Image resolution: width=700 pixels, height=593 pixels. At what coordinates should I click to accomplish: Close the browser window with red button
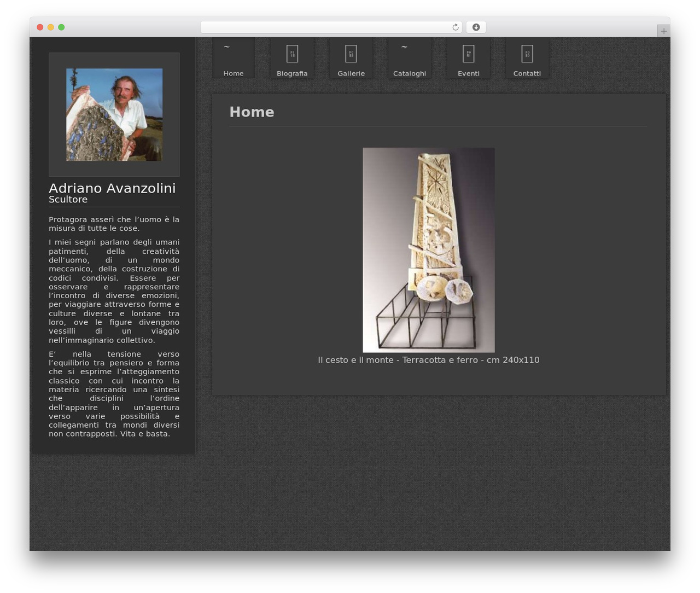coord(40,27)
